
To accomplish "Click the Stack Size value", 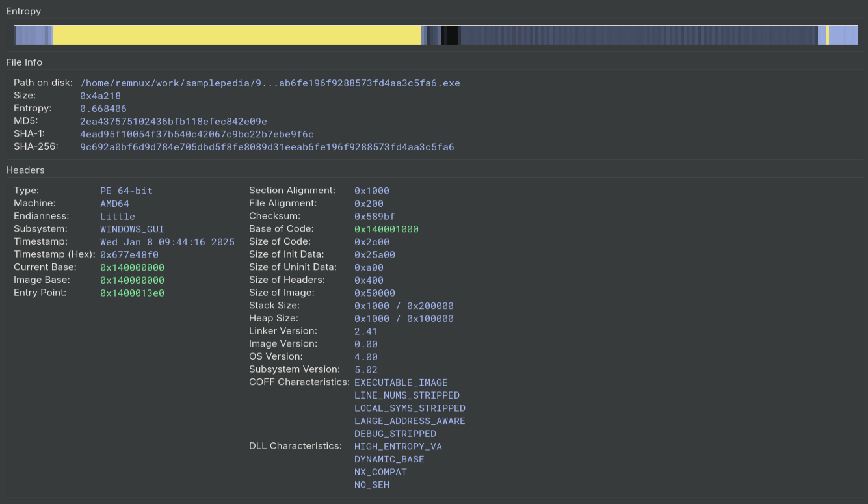I will coord(404,306).
